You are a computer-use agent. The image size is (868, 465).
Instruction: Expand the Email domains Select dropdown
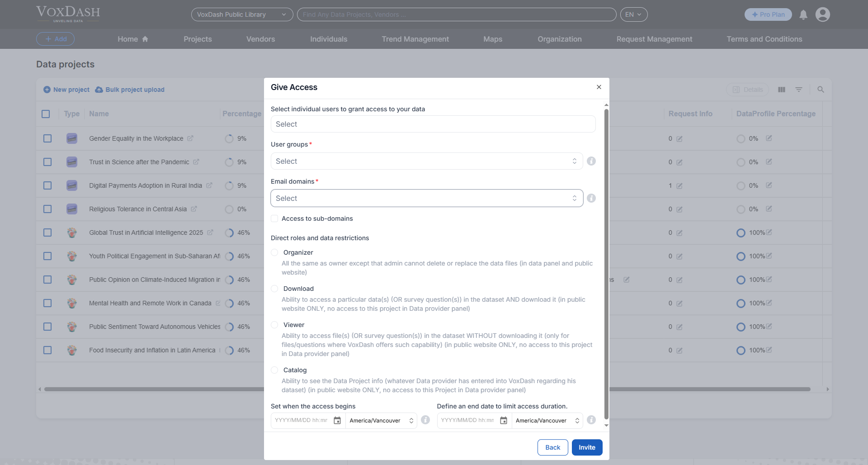tap(427, 198)
